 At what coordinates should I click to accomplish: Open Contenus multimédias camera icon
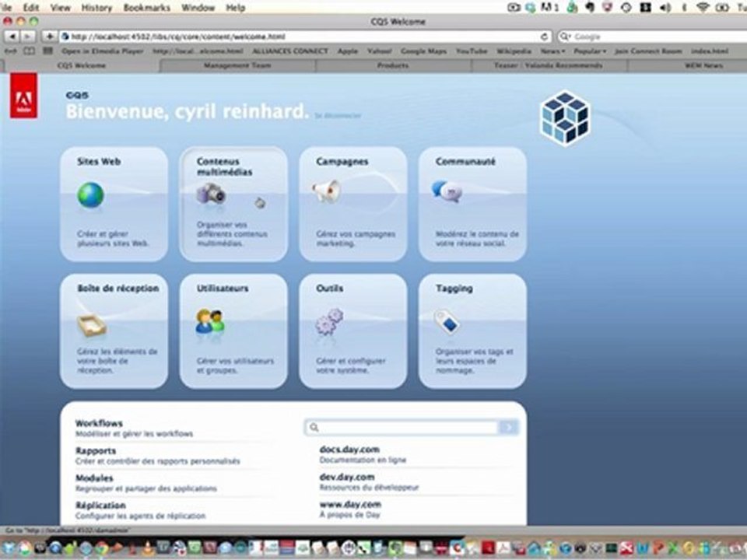point(211,194)
